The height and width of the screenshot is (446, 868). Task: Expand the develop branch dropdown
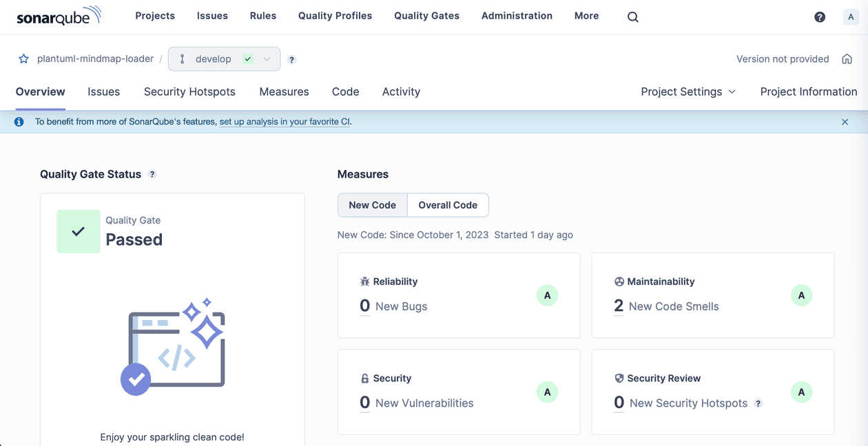(x=267, y=59)
